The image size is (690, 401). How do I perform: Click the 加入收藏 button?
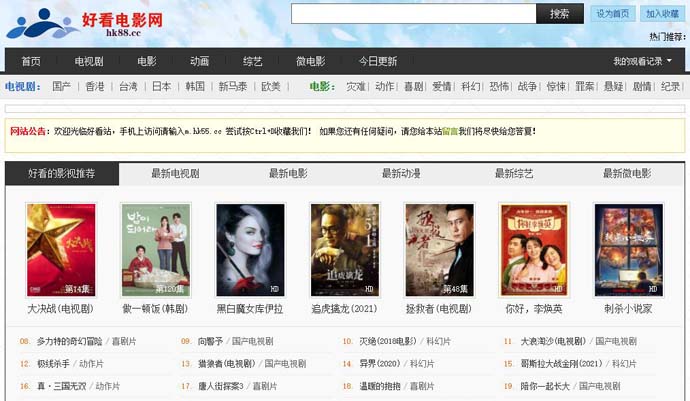(662, 14)
